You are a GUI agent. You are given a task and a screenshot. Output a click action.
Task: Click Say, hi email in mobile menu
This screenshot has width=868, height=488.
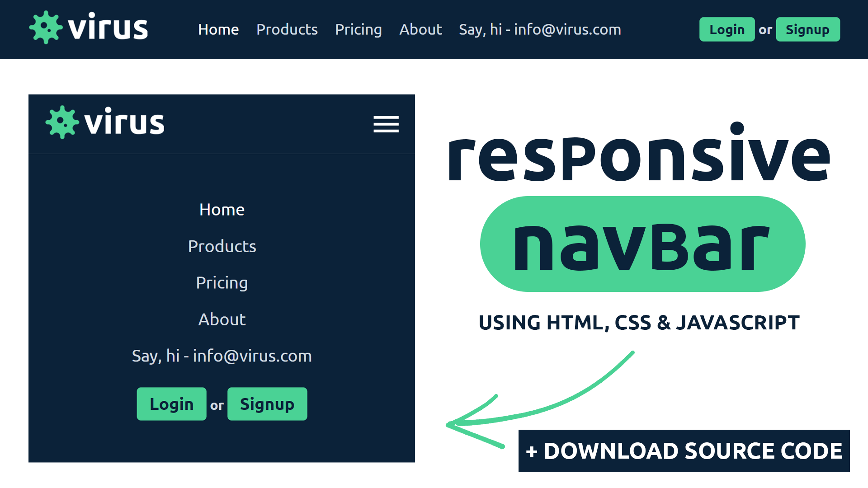[222, 356]
